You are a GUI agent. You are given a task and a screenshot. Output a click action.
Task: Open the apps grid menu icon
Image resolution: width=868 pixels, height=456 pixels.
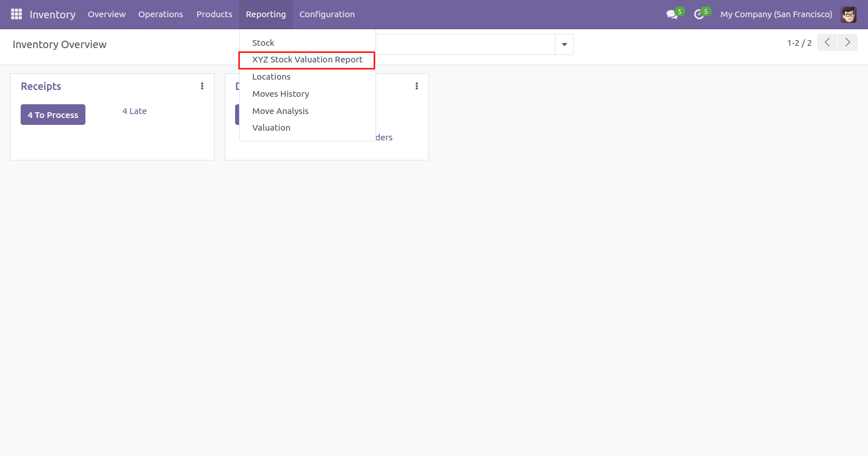pos(16,14)
